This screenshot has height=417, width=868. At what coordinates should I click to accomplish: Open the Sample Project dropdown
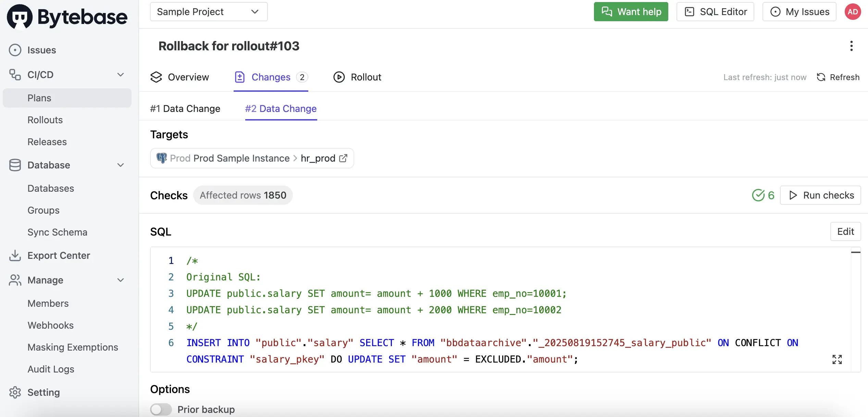click(x=209, y=12)
